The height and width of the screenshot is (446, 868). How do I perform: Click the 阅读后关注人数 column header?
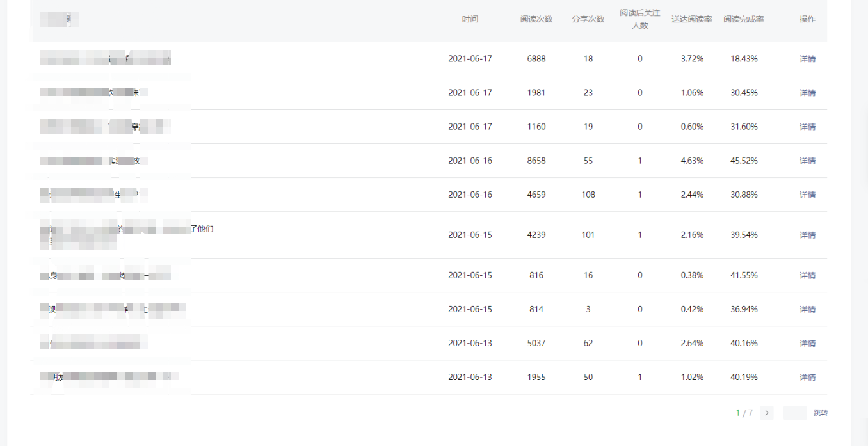(640, 19)
